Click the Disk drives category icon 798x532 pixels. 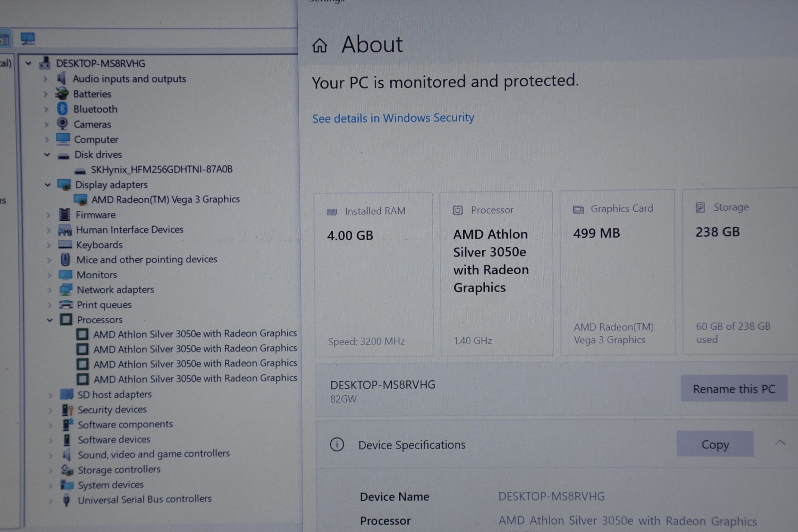pos(64,156)
